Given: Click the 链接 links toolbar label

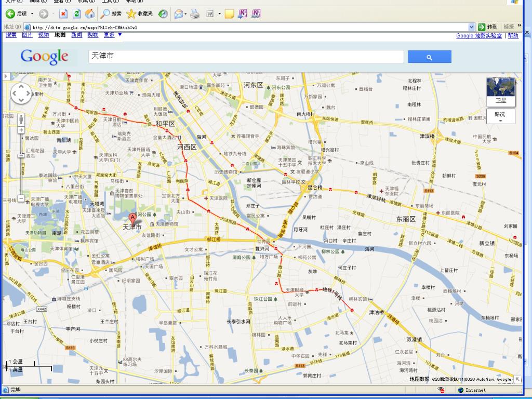Looking at the screenshot, I should coord(509,27).
